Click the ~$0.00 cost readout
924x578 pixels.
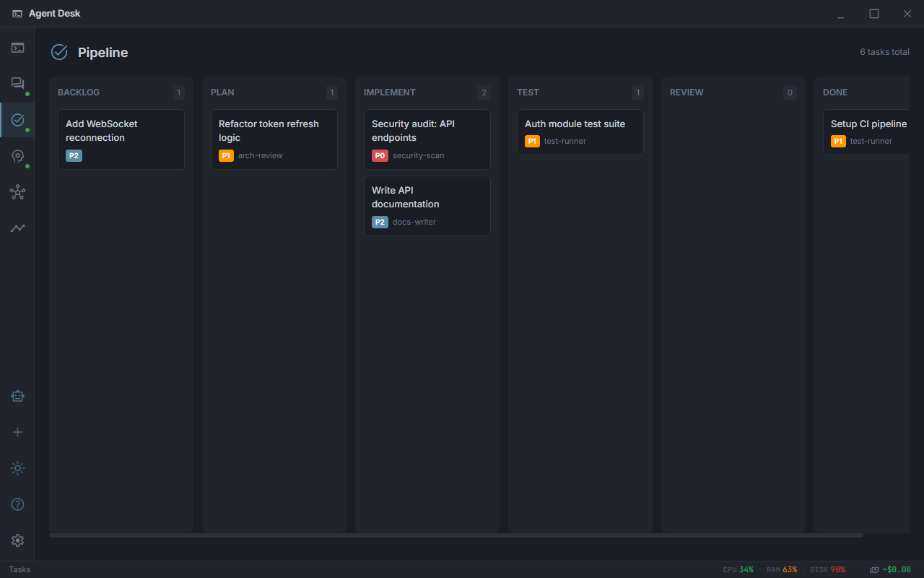897,569
